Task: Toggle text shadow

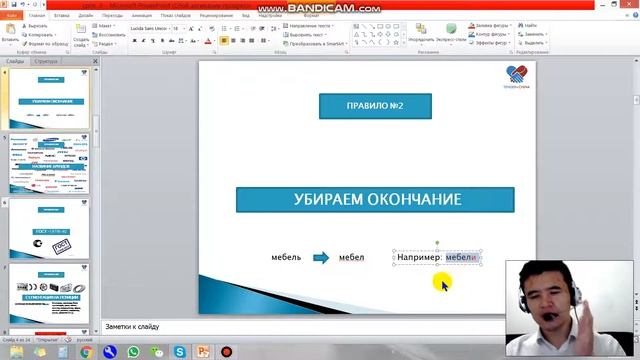Action: (x=162, y=41)
